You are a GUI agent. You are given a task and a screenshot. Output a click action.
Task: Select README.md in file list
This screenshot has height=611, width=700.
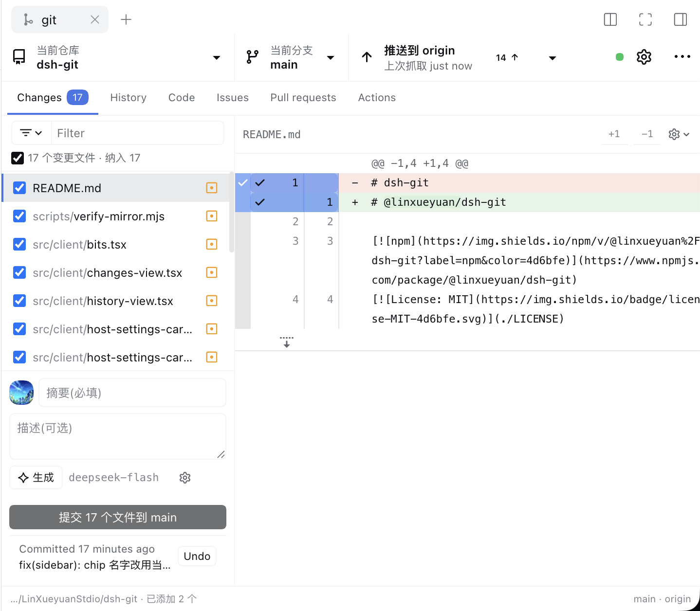(116, 188)
